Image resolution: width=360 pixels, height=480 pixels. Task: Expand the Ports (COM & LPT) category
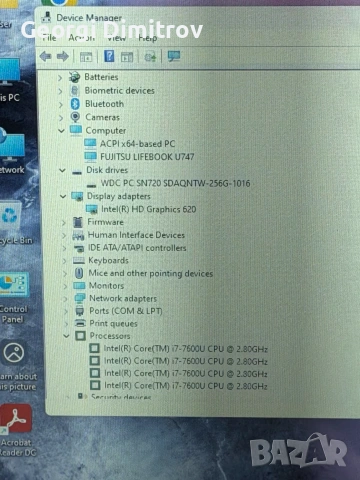(x=66, y=311)
